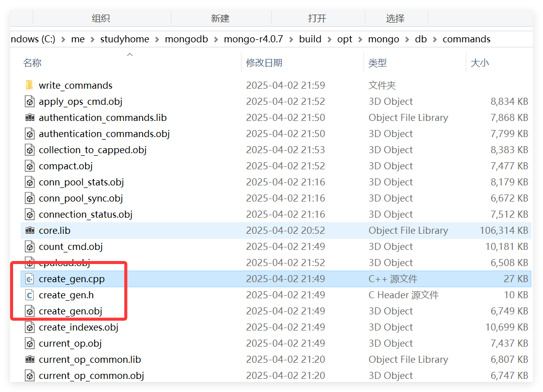Viewport: 543px width, 392px height.
Task: Expand the breadcrumb chevron after build
Action: coord(329,39)
